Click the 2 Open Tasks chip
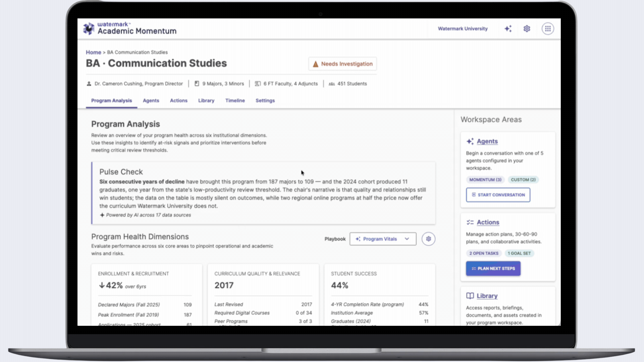644x362 pixels. [484, 253]
